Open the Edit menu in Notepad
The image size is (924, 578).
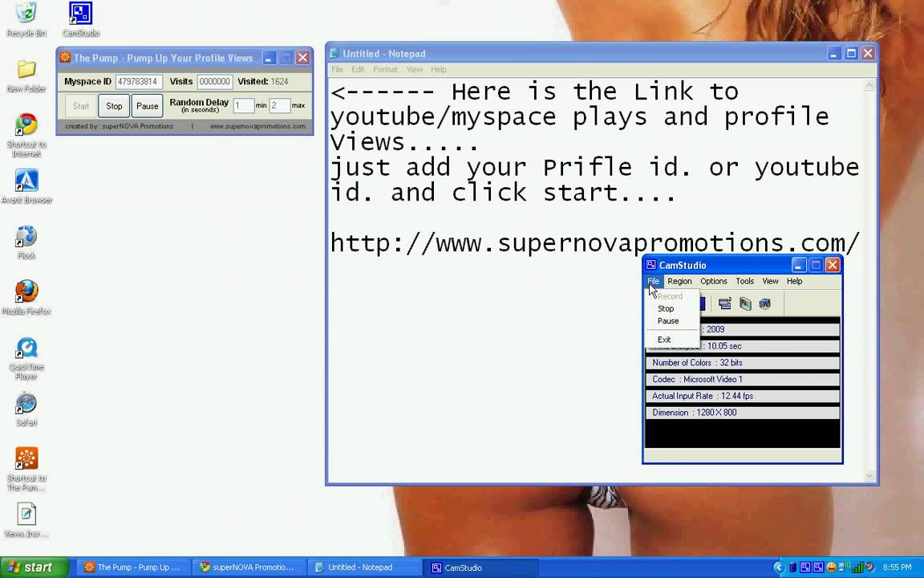[358, 70]
